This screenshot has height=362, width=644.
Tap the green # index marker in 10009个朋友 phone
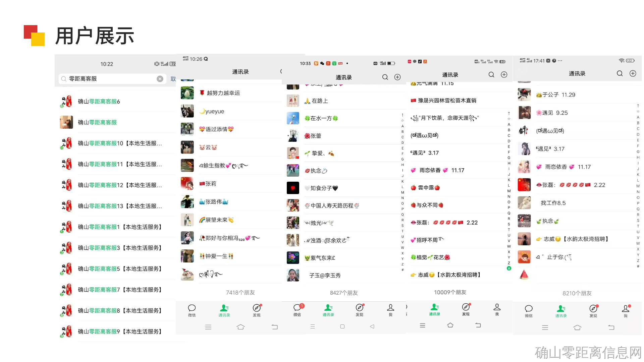tap(509, 268)
